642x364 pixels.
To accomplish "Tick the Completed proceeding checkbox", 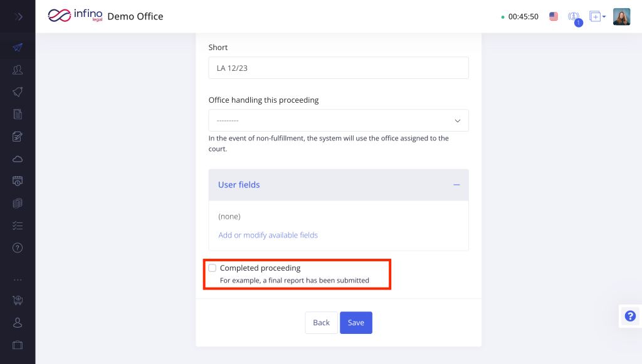I will pyautogui.click(x=213, y=268).
